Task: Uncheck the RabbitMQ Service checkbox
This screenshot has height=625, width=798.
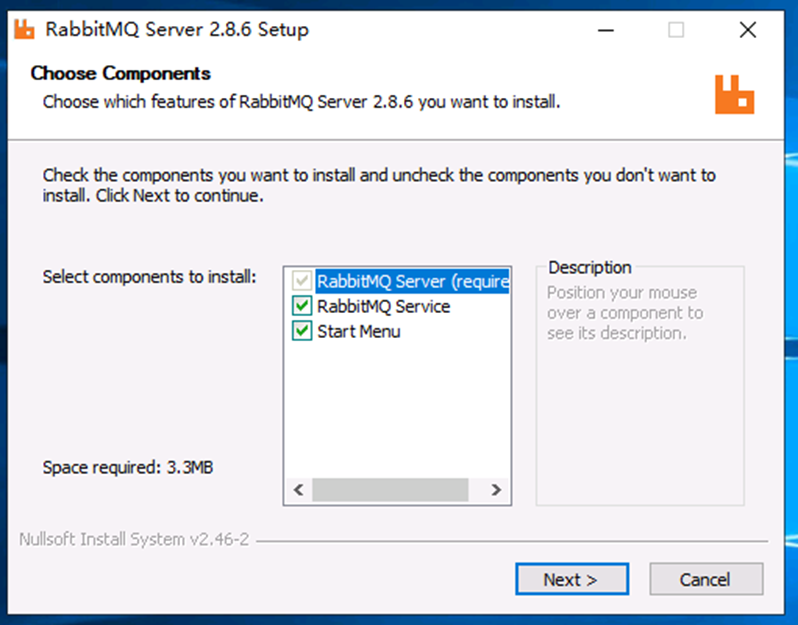Action: [x=302, y=306]
